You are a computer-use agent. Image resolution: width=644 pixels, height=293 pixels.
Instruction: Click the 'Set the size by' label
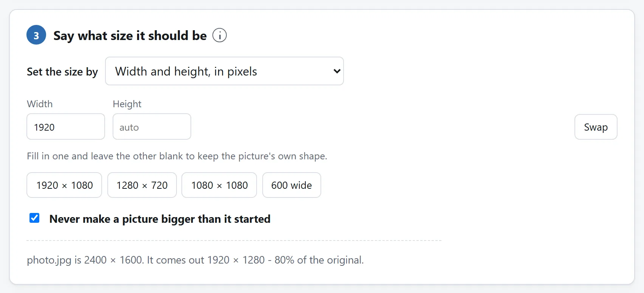pos(62,72)
